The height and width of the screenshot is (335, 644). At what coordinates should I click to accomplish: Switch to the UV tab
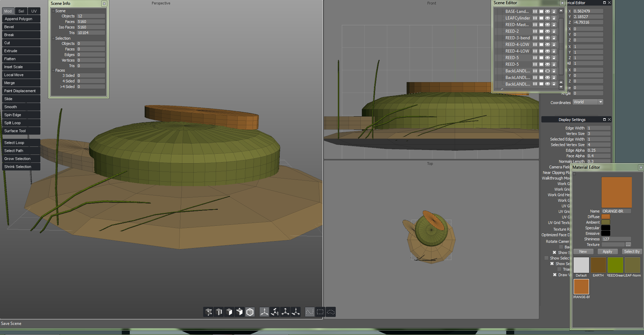click(x=34, y=11)
